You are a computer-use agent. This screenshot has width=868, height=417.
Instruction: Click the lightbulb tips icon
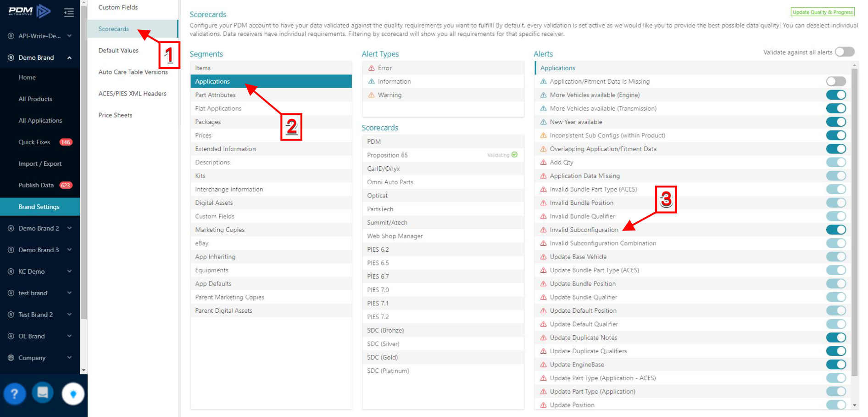[x=73, y=394]
